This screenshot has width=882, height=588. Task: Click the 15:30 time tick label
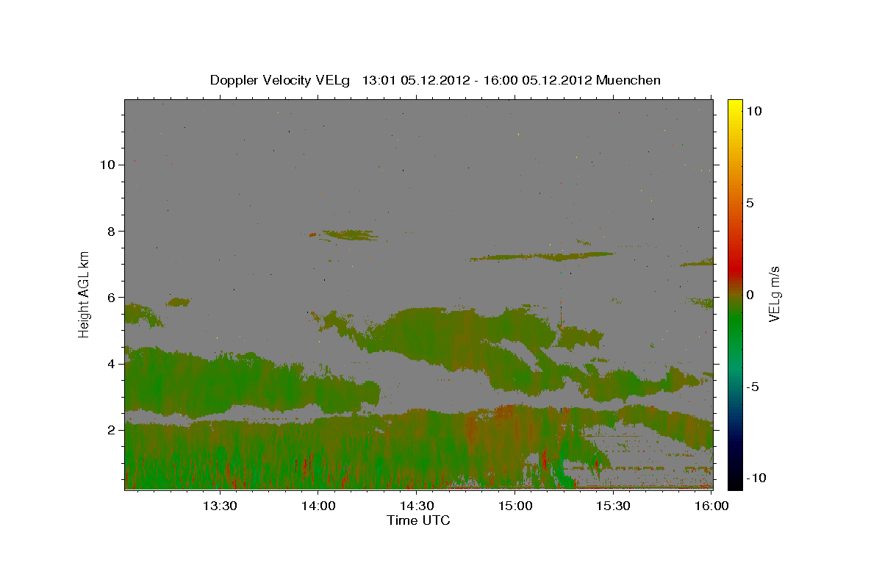[613, 506]
